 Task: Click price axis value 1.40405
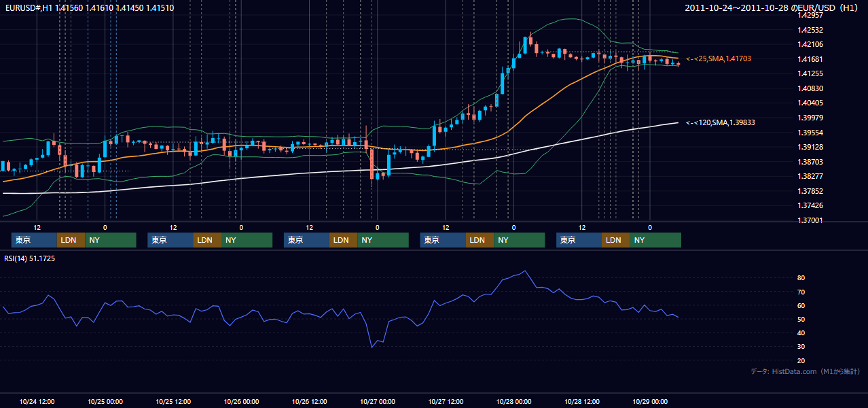click(x=810, y=103)
